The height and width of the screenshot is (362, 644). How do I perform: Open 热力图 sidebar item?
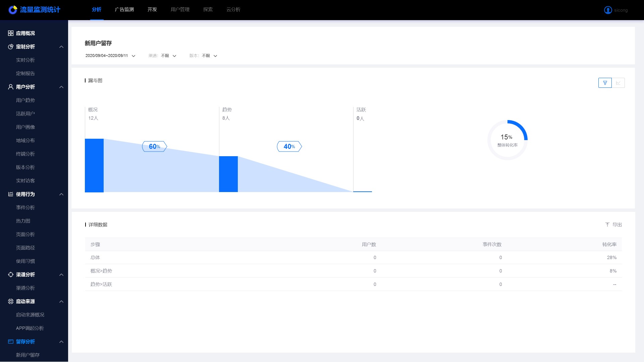23,221
